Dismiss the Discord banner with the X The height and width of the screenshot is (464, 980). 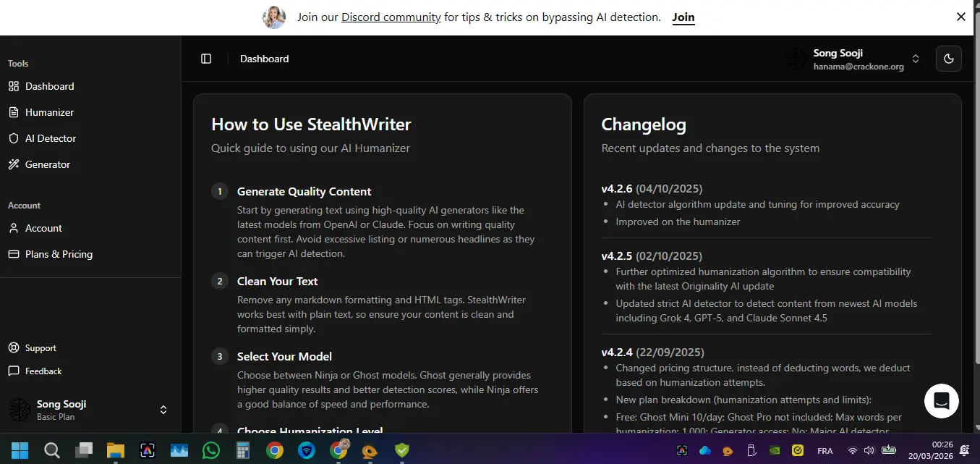coord(960,17)
